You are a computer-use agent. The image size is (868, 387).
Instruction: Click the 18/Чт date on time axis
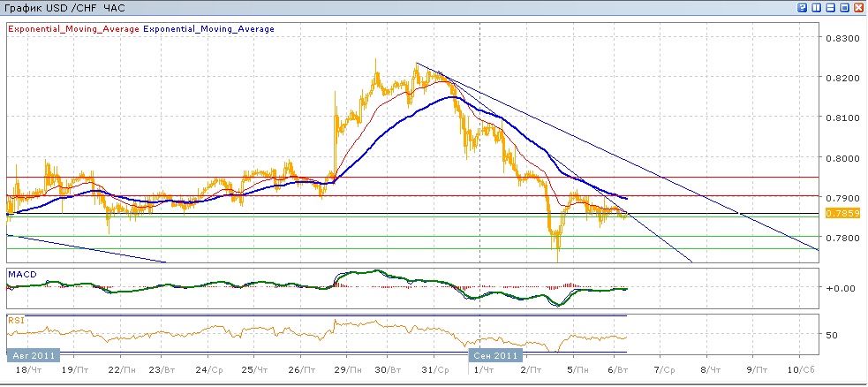tap(26, 370)
